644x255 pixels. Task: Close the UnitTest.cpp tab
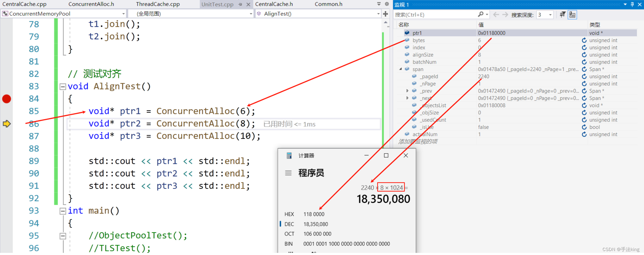248,4
